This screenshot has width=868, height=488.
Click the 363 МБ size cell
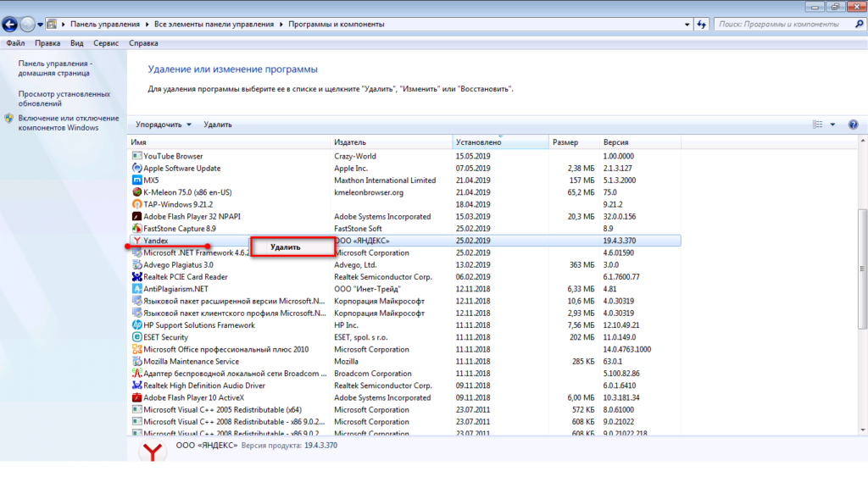pyautogui.click(x=581, y=265)
